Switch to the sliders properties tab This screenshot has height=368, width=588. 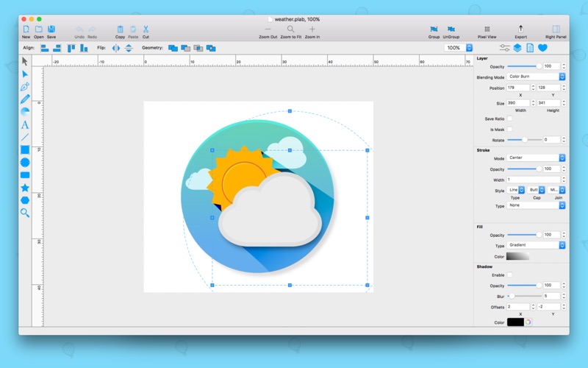(x=505, y=48)
